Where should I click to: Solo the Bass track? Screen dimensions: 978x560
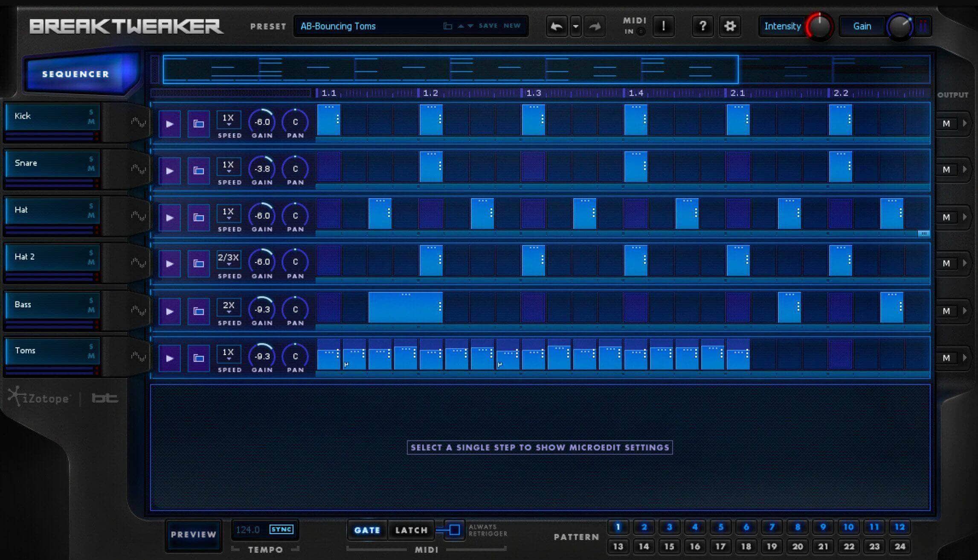[x=91, y=301]
